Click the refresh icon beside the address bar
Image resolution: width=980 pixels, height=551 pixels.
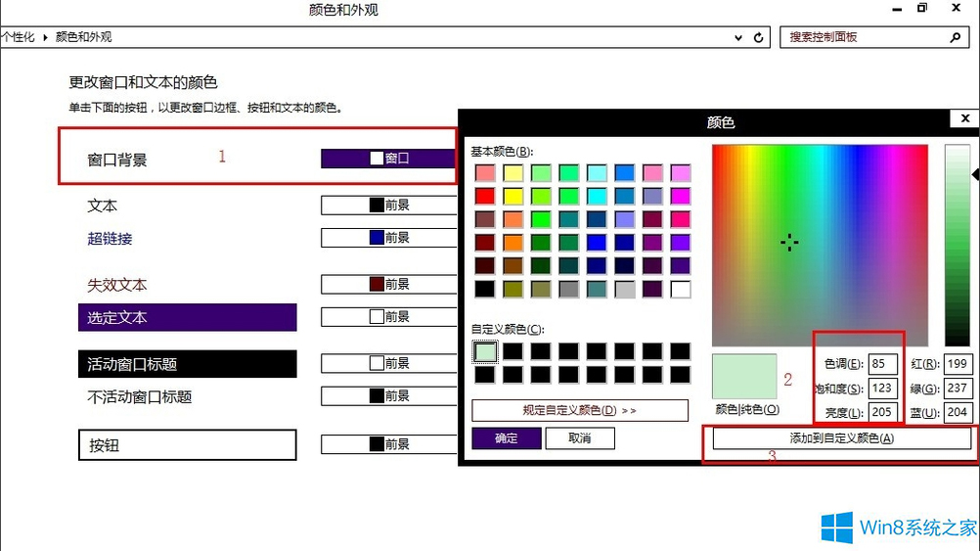click(758, 37)
